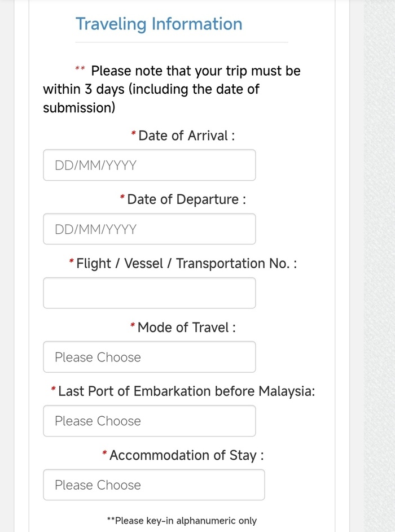The image size is (395, 532).
Task: Click the Date of Arrival input field
Action: (149, 165)
